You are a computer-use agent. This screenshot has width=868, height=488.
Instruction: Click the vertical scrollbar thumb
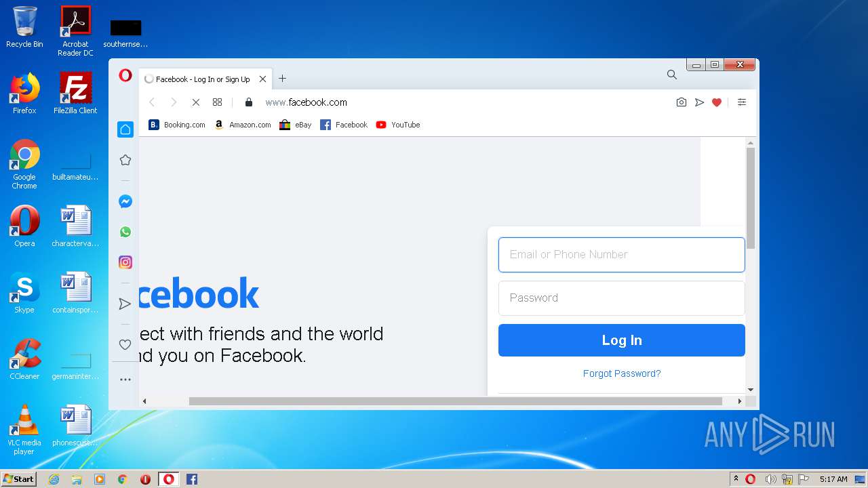(751, 199)
